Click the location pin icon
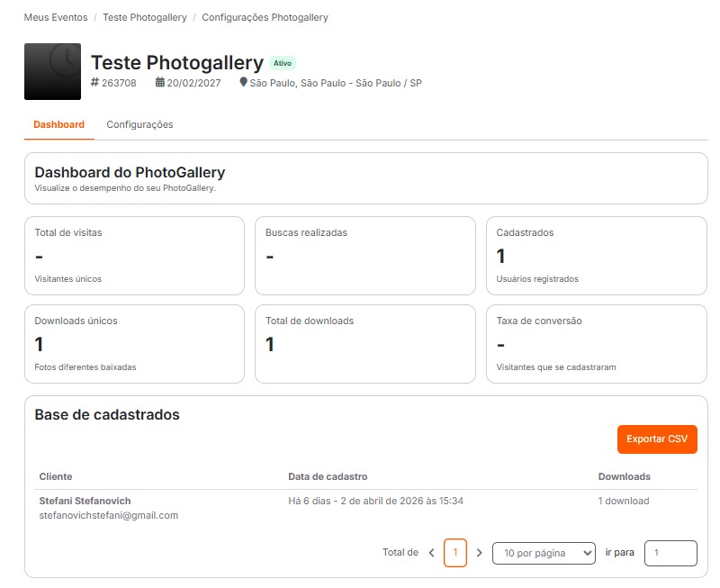720x588 pixels. coord(243,83)
